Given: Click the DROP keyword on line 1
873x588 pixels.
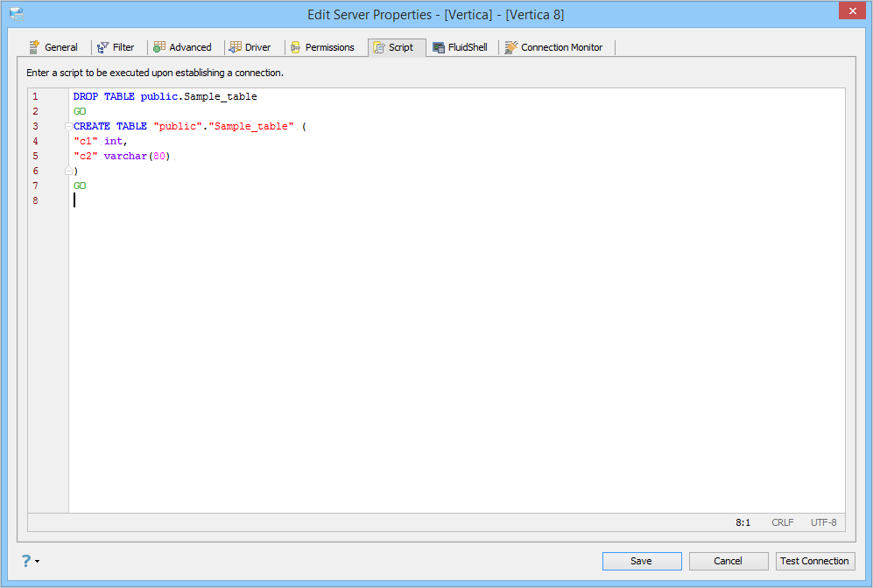Looking at the screenshot, I should tap(86, 96).
